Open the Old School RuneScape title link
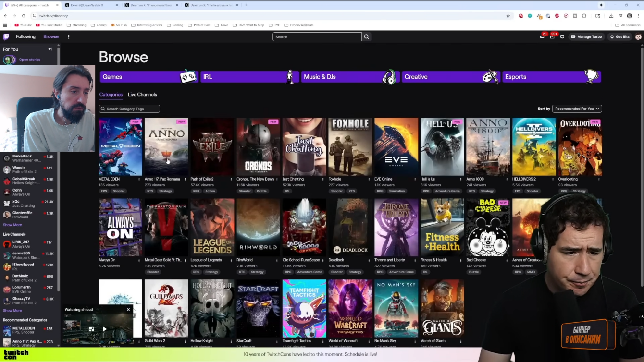644x362 pixels. pyautogui.click(x=301, y=260)
